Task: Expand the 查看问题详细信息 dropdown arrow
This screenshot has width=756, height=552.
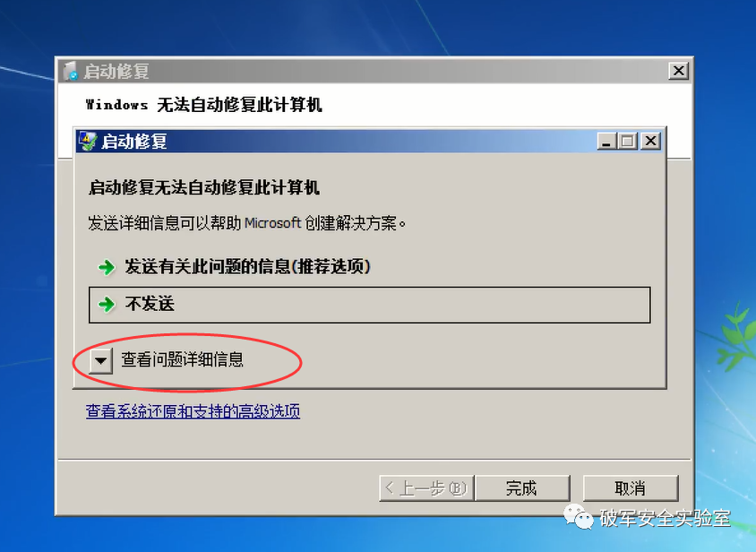Action: 101,360
